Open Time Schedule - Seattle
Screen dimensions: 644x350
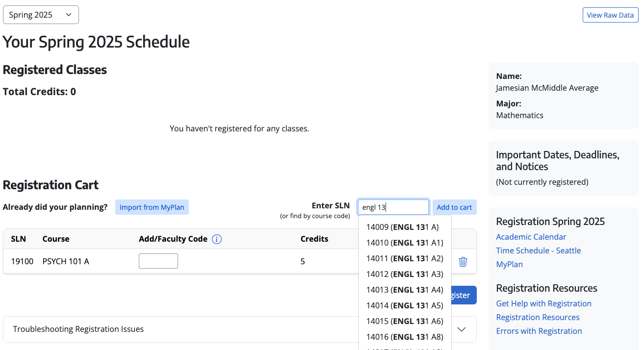click(538, 250)
